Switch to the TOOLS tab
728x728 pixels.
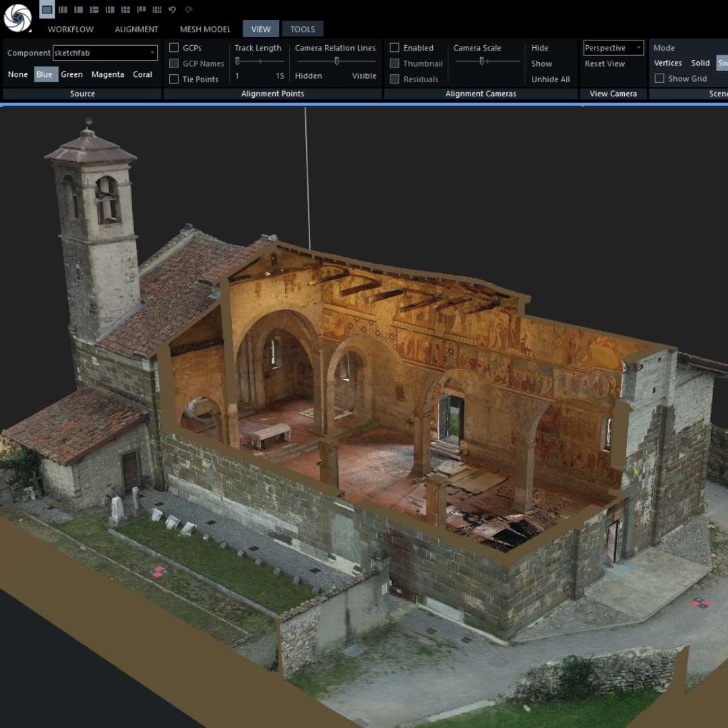302,29
